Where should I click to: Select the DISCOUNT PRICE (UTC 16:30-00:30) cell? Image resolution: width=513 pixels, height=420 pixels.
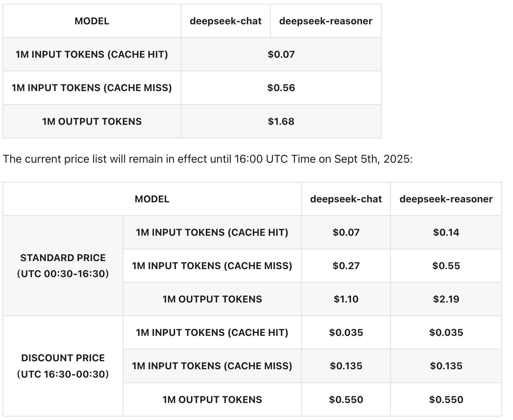pyautogui.click(x=63, y=366)
